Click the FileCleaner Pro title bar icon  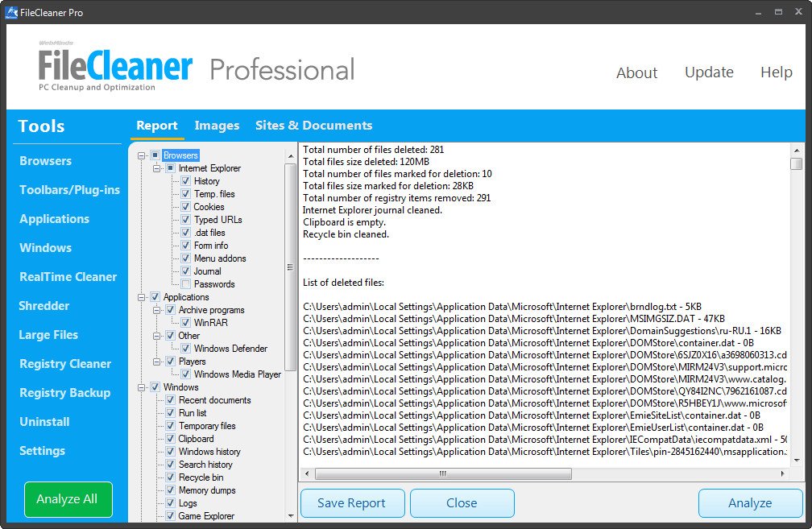click(x=11, y=12)
